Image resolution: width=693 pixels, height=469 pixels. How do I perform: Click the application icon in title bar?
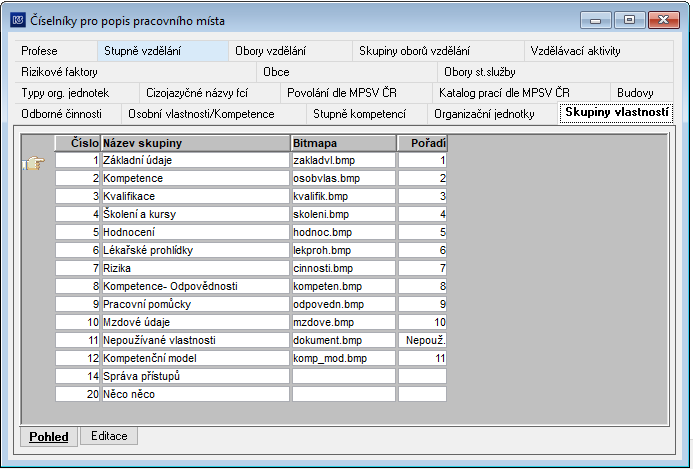point(18,20)
